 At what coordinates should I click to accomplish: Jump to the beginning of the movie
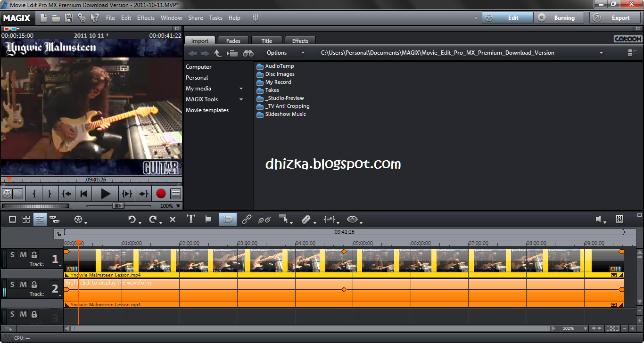[83, 194]
